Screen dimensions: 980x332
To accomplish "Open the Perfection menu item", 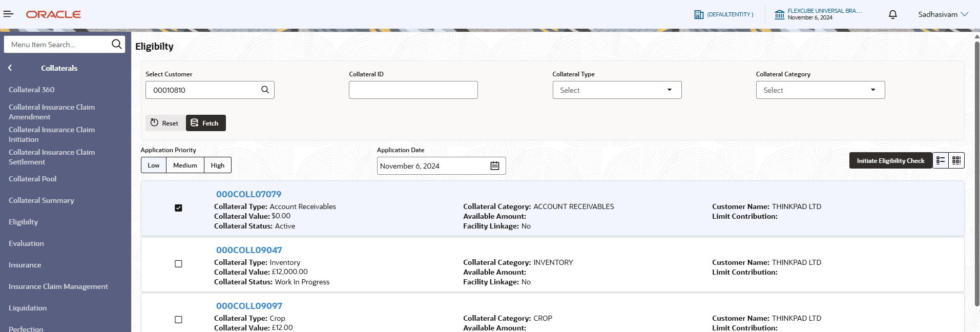I will coord(26,328).
